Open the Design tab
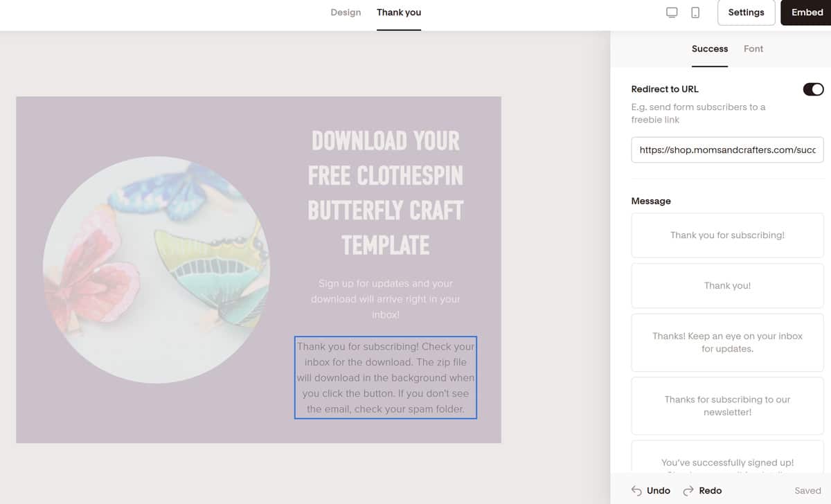This screenshot has height=504, width=831. click(346, 12)
